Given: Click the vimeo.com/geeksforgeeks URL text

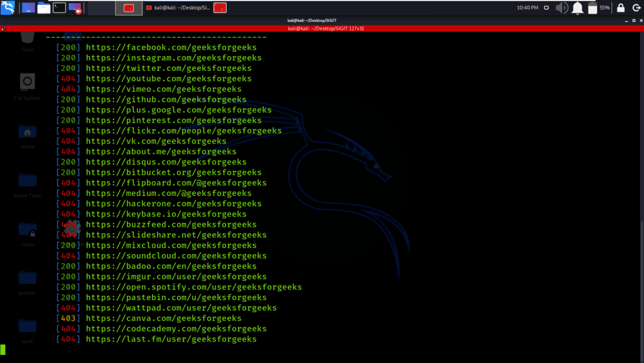Looking at the screenshot, I should coord(164,89).
